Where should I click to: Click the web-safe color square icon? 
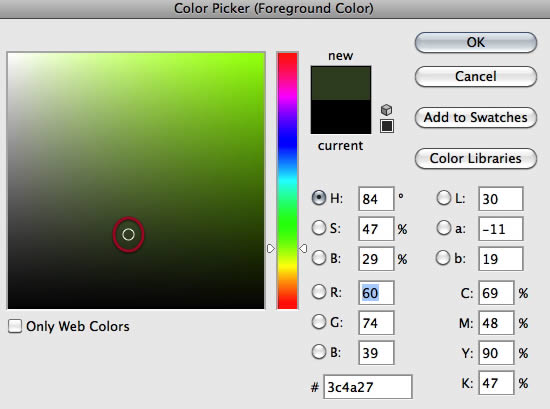point(387,126)
